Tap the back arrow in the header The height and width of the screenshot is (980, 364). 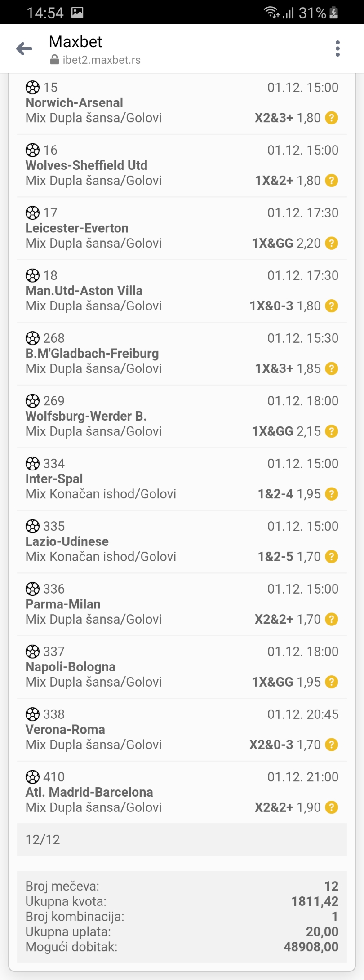24,49
